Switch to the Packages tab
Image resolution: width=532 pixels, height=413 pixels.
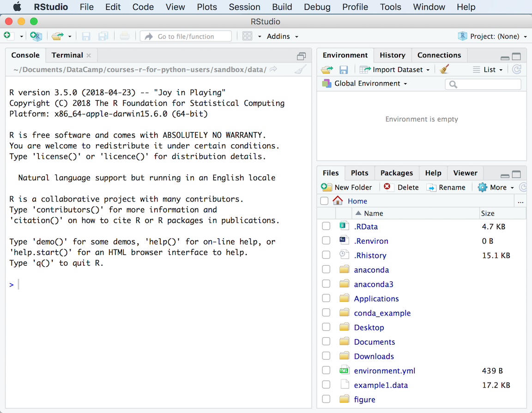pos(396,173)
